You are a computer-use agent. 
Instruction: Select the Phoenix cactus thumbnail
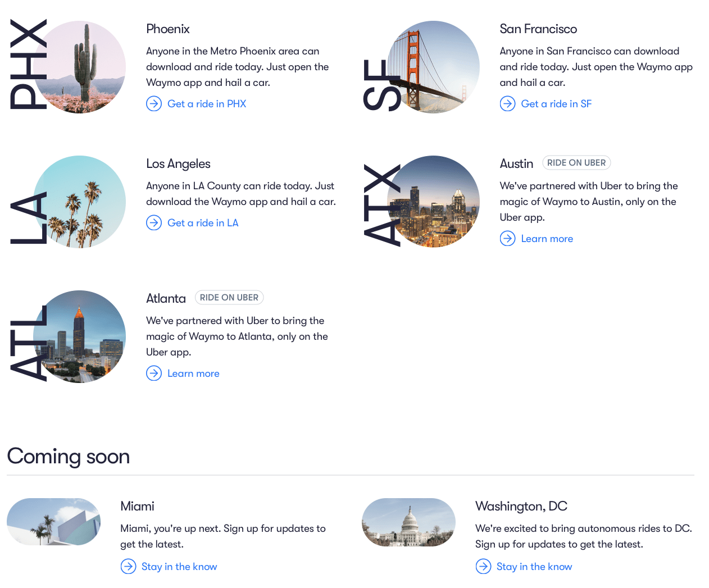tap(80, 67)
